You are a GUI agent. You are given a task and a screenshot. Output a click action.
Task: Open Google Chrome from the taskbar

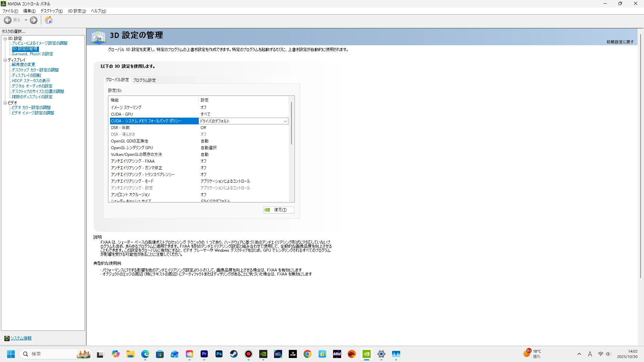(x=308, y=354)
